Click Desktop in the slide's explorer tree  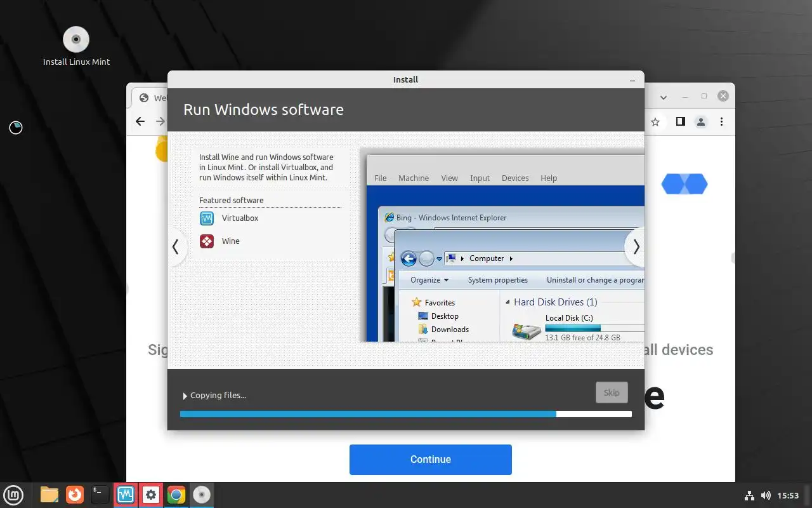[445, 316]
